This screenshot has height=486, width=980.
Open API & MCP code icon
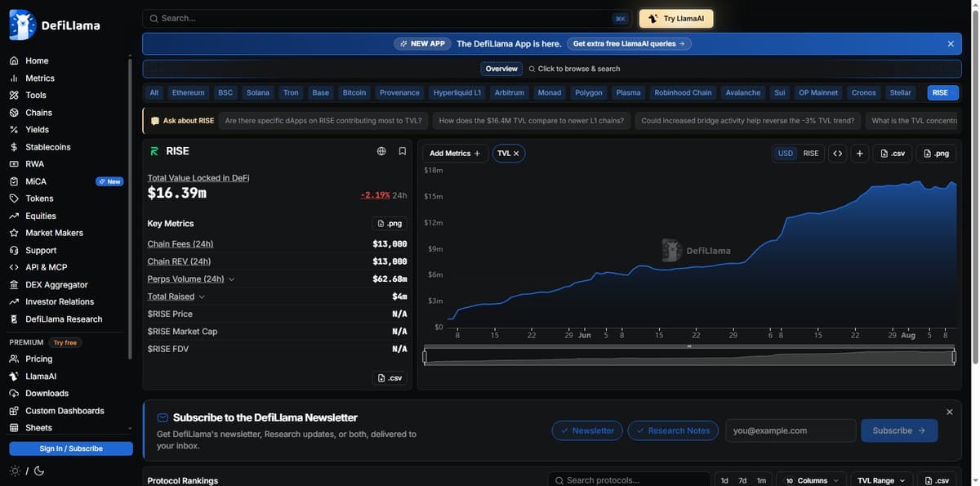[14, 267]
